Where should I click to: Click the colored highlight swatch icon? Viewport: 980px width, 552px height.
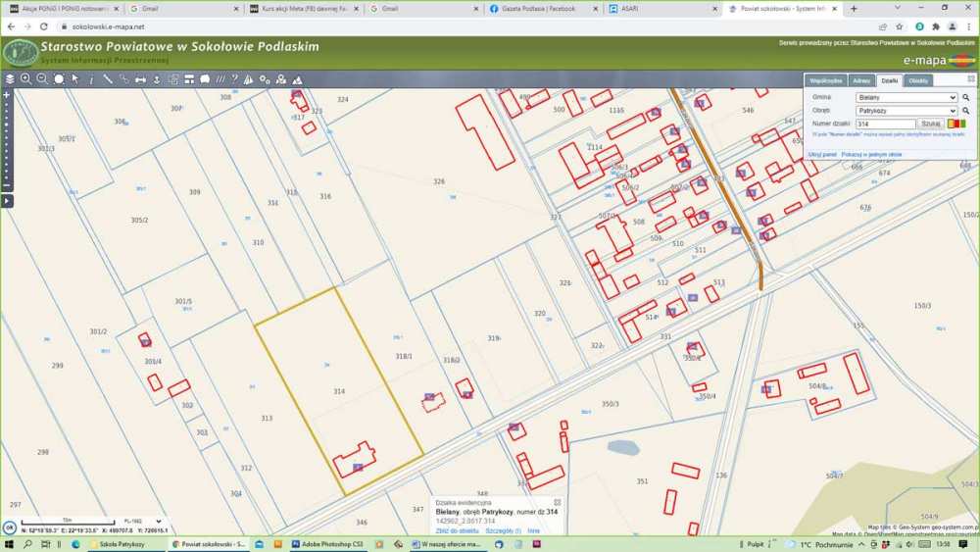(x=956, y=124)
